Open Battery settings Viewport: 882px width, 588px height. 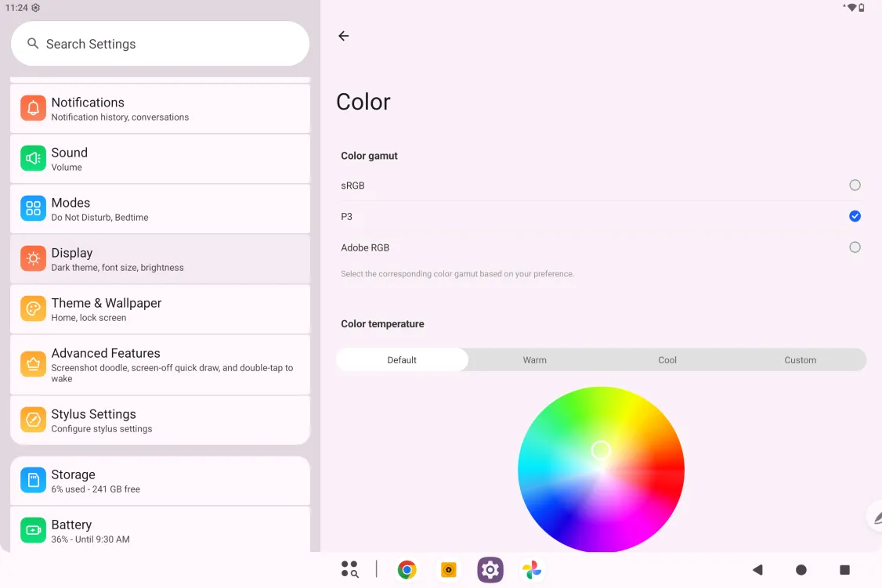(160, 529)
